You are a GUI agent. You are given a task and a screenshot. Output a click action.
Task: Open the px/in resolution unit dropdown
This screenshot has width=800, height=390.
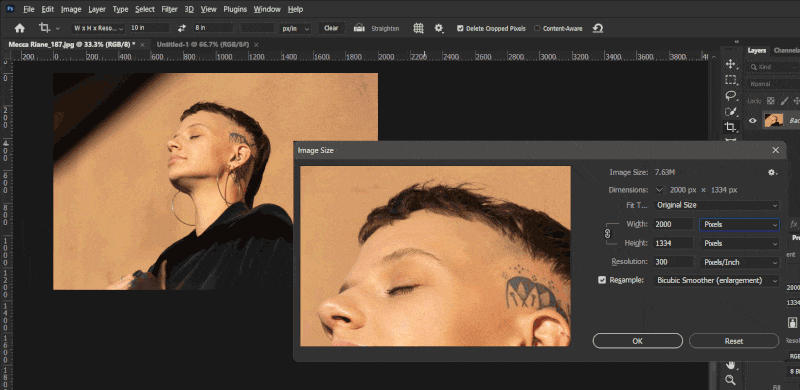pyautogui.click(x=296, y=29)
